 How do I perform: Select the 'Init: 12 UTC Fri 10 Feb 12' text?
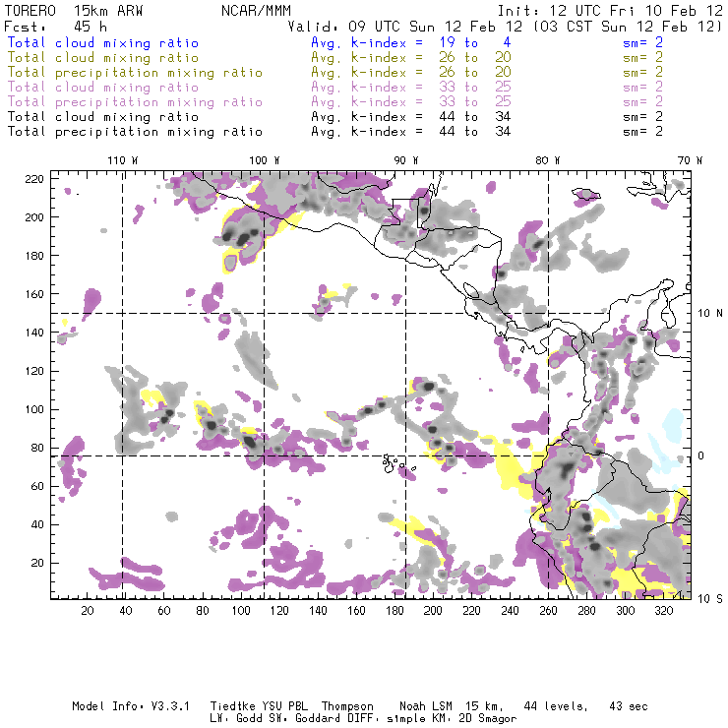click(610, 11)
